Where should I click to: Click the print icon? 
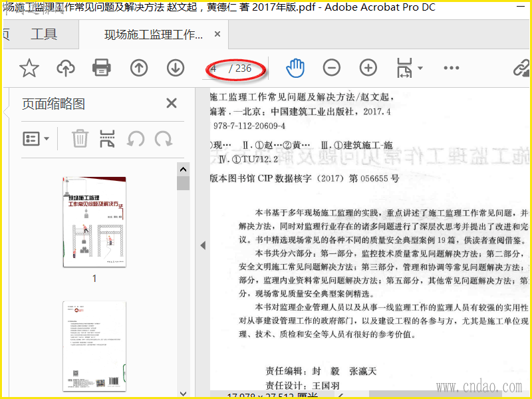102,68
